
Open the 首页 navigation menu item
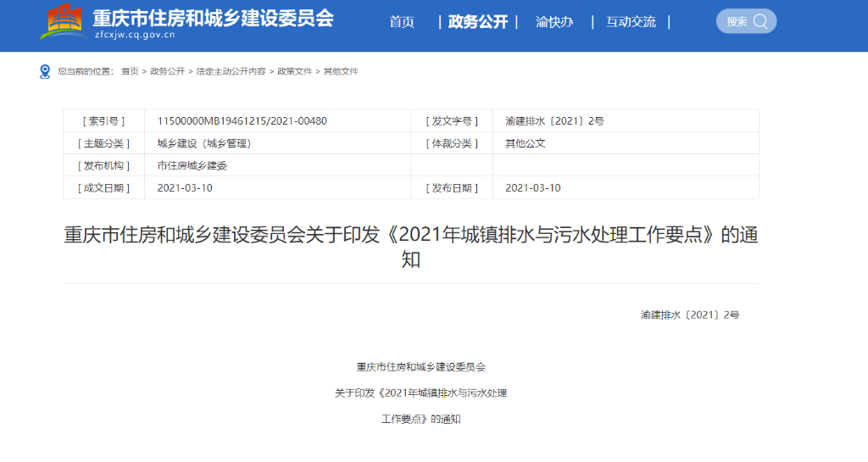[x=402, y=21]
